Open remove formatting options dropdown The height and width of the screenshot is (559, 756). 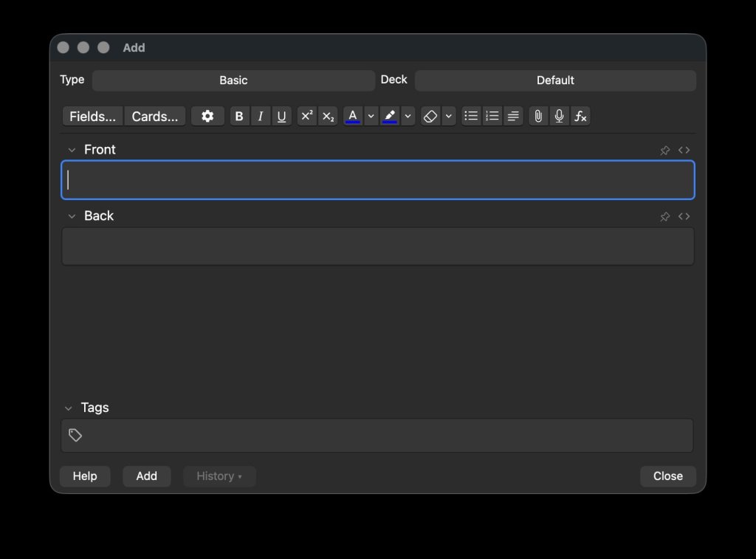pos(448,116)
